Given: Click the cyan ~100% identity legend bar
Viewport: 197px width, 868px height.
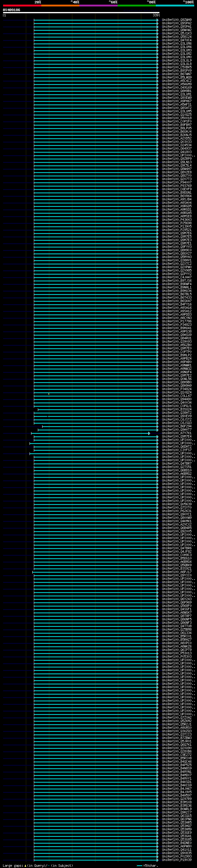Looking at the screenshot, I should (x=175, y=6).
